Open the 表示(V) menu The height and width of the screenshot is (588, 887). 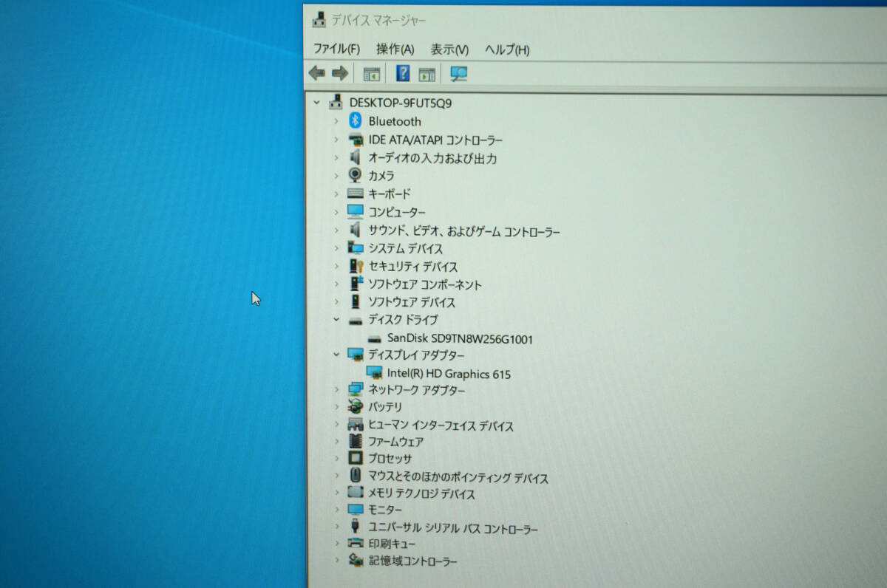coord(449,49)
